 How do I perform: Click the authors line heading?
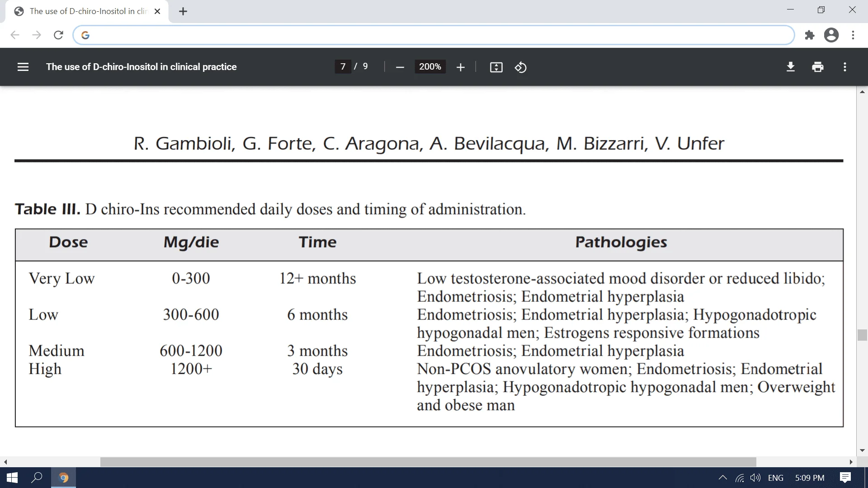coord(429,144)
